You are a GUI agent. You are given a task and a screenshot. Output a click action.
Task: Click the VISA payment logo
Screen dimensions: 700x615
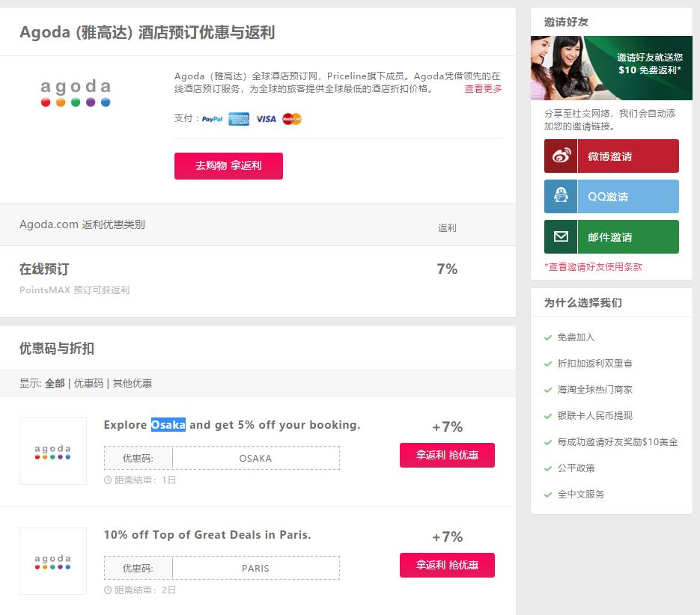(266, 119)
